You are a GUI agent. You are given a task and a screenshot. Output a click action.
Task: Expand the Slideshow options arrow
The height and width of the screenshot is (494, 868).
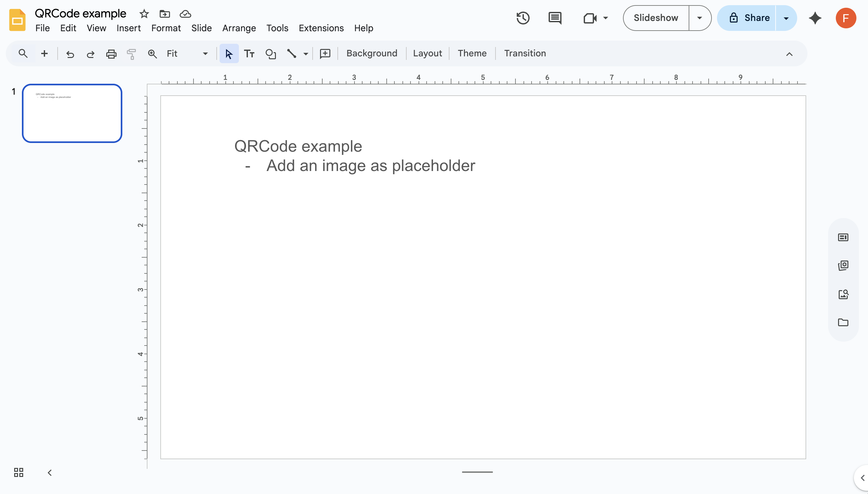click(x=700, y=18)
